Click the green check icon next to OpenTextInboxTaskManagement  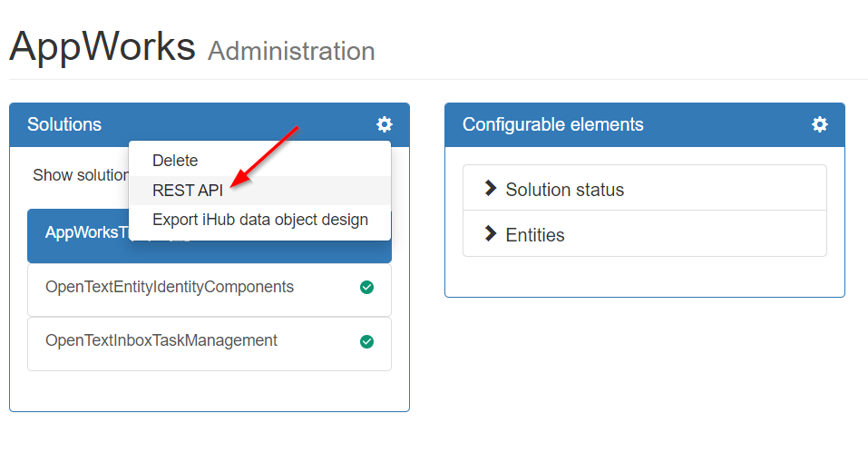tap(366, 341)
